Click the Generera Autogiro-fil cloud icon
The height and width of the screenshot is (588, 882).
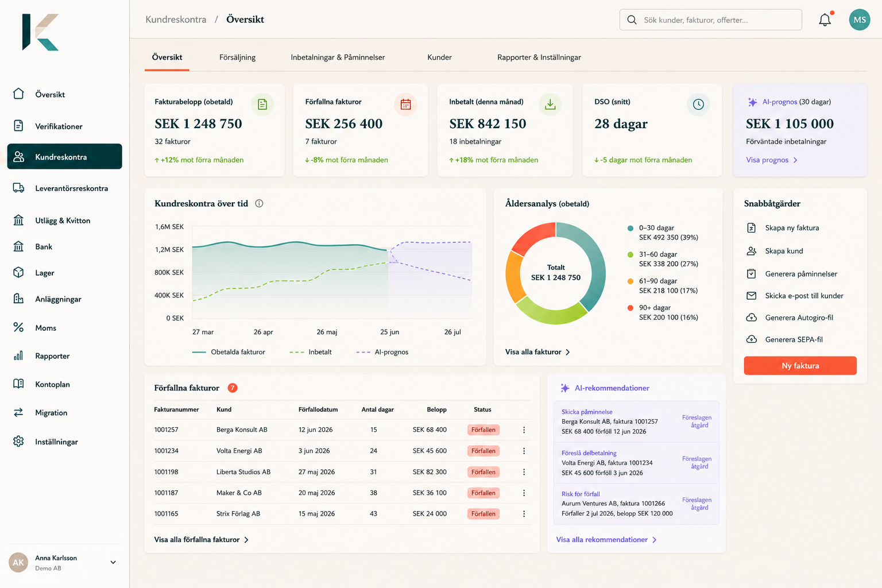pos(751,318)
